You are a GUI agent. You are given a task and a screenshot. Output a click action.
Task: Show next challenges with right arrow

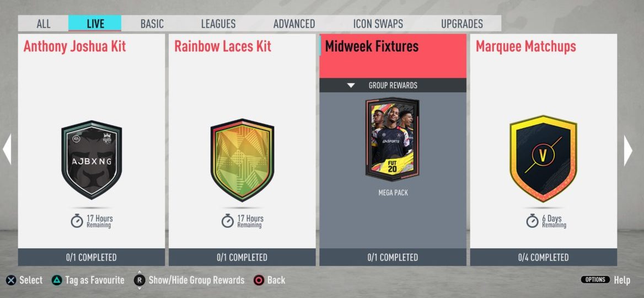click(x=628, y=151)
